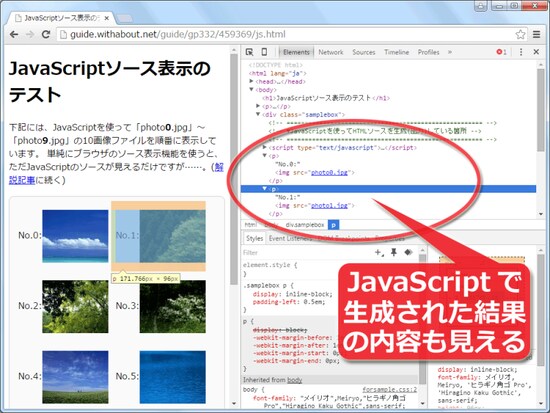Go forward with the browser forward arrow

click(30, 34)
